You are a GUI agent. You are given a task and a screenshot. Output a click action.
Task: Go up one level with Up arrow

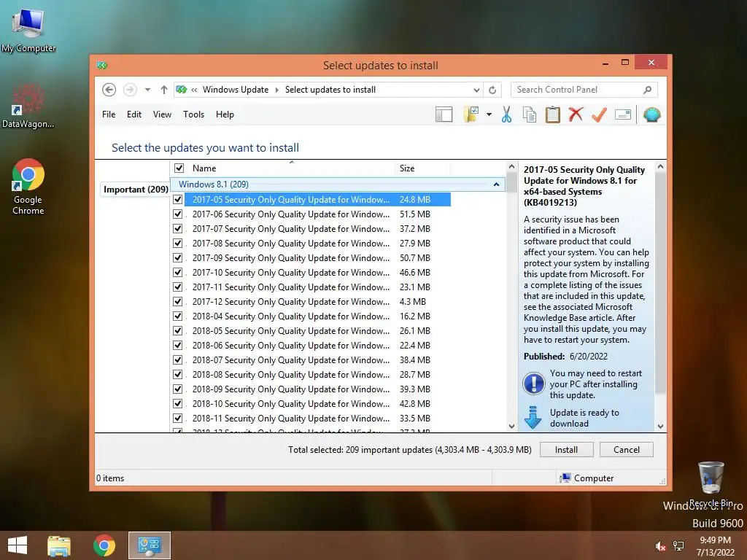click(164, 90)
